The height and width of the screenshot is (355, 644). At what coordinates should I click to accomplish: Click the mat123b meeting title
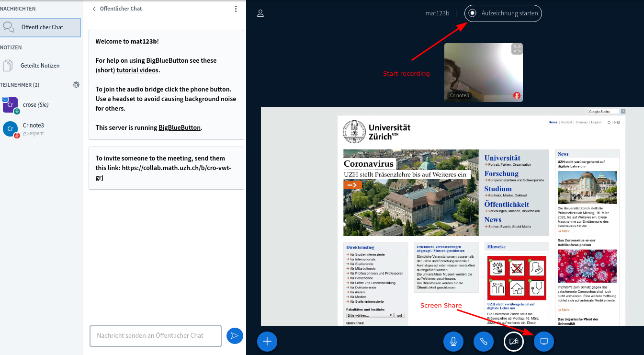(x=437, y=13)
